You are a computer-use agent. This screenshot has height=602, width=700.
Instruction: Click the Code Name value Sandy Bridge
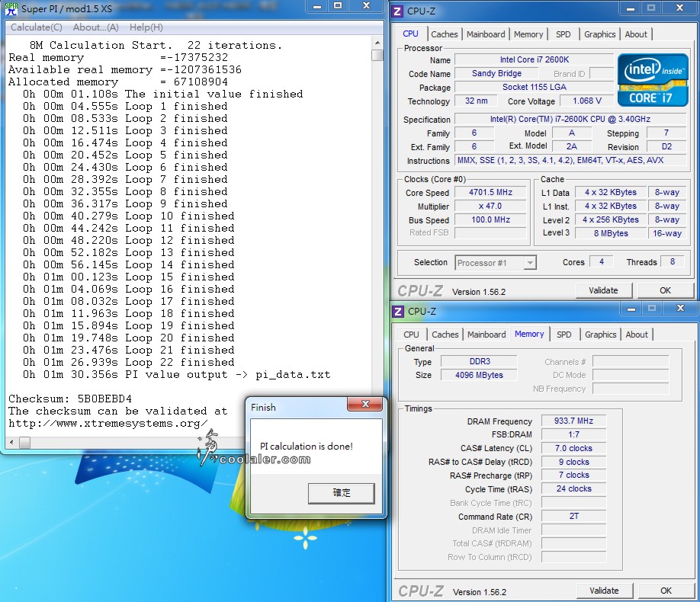click(497, 73)
